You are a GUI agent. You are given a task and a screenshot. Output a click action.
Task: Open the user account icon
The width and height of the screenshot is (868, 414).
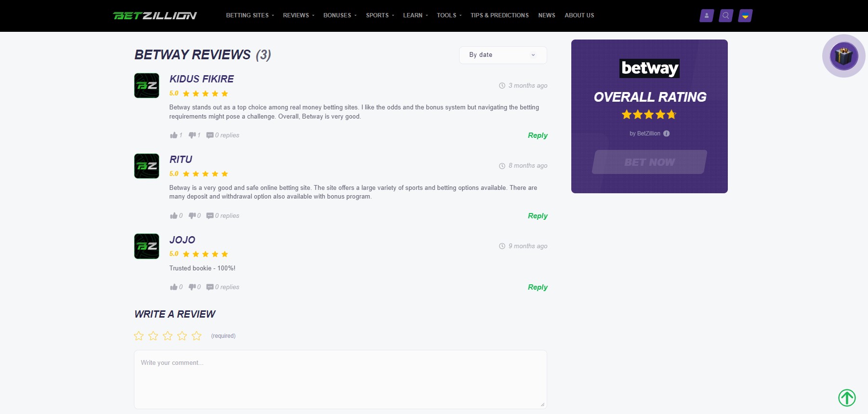tap(707, 16)
